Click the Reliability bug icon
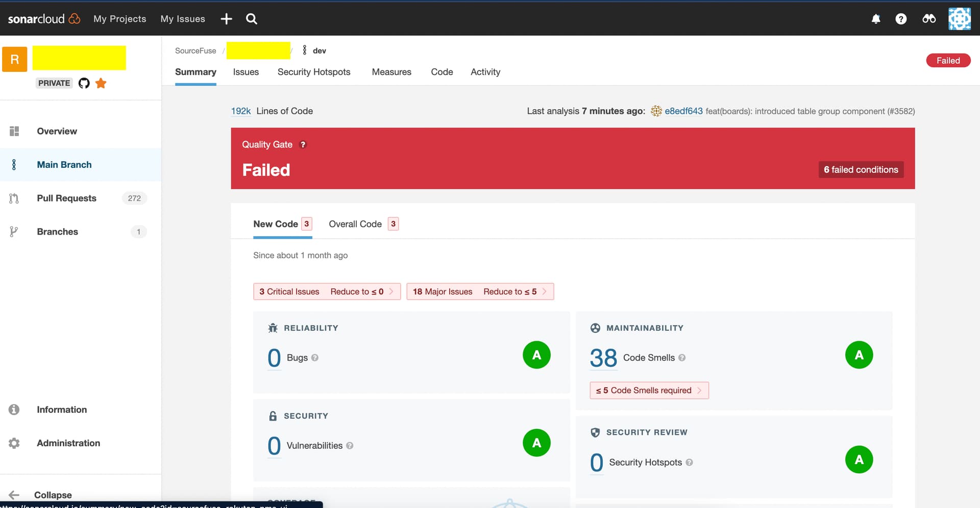This screenshot has height=508, width=980. (273, 328)
